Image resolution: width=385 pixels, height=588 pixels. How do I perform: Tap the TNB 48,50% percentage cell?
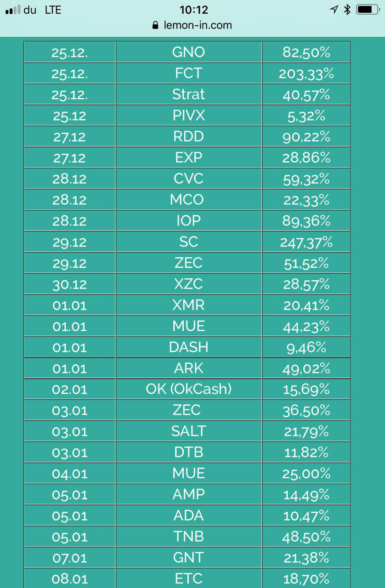(x=306, y=537)
